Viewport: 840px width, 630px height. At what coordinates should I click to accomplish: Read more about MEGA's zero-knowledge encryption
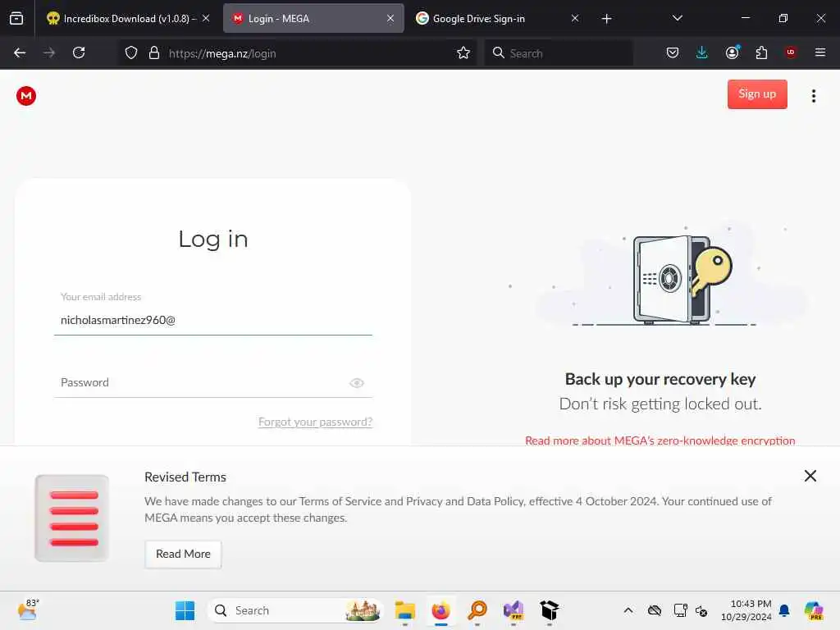[660, 441]
